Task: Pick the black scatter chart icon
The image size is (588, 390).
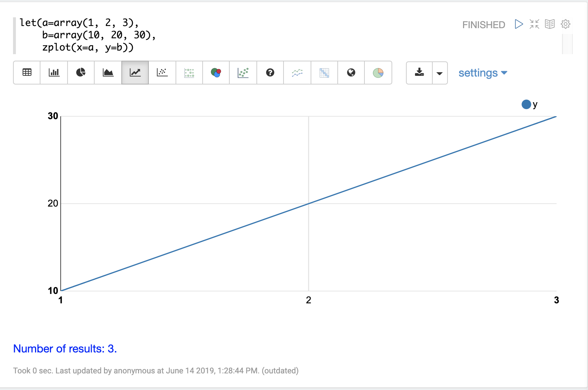Action: [x=162, y=73]
